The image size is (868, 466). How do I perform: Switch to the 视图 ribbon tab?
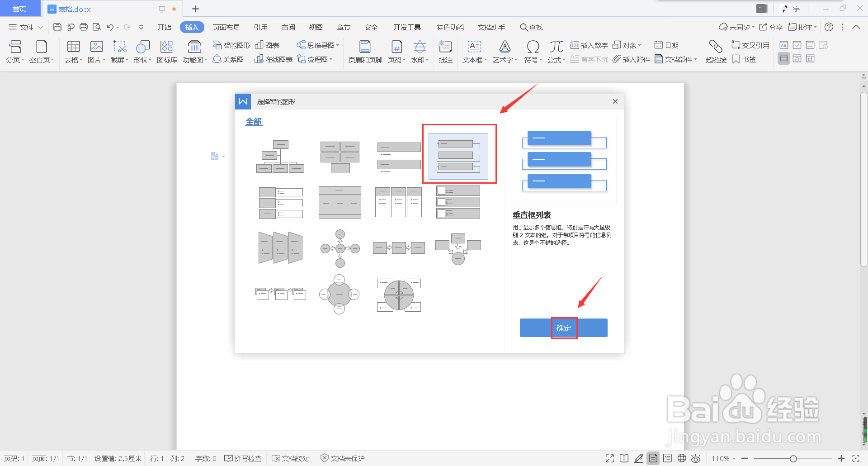click(316, 27)
